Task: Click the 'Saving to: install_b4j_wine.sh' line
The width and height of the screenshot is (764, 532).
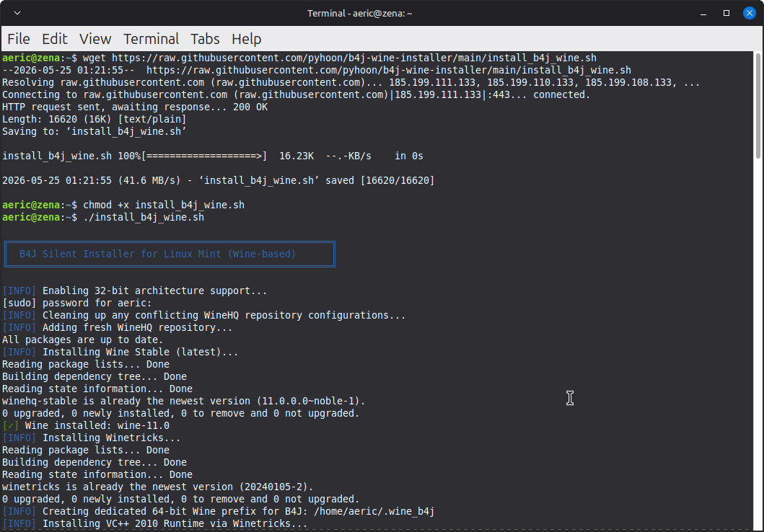Action: coord(94,131)
